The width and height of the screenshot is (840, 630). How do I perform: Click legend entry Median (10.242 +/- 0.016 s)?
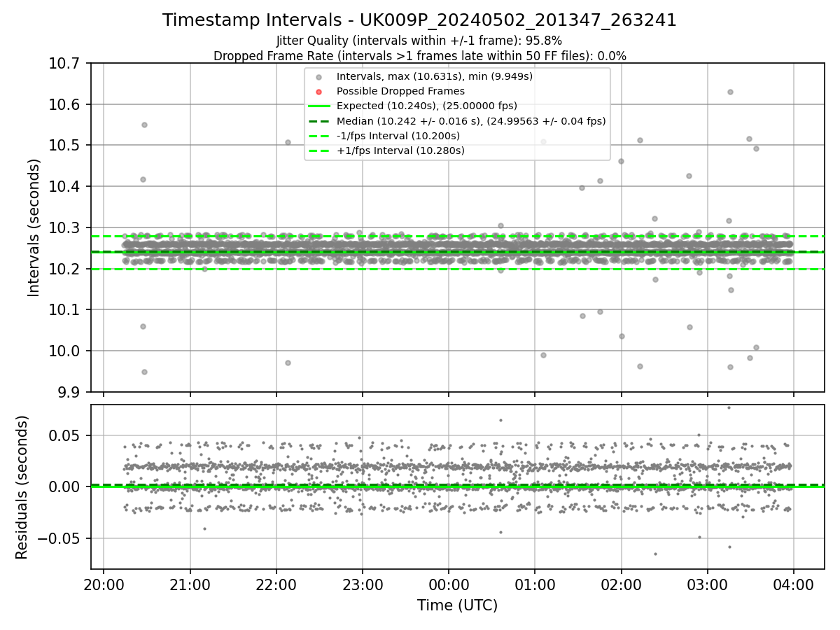471,121
